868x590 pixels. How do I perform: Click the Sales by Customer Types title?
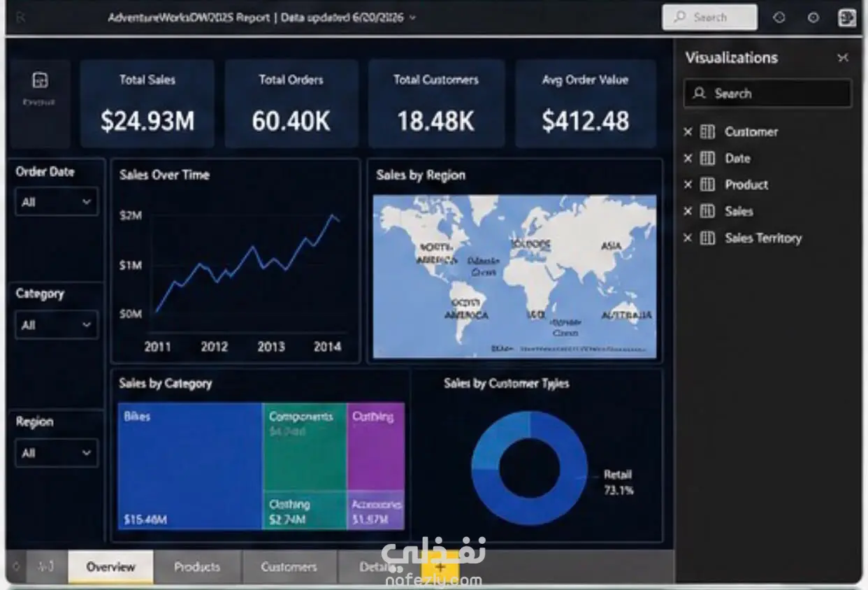(507, 383)
